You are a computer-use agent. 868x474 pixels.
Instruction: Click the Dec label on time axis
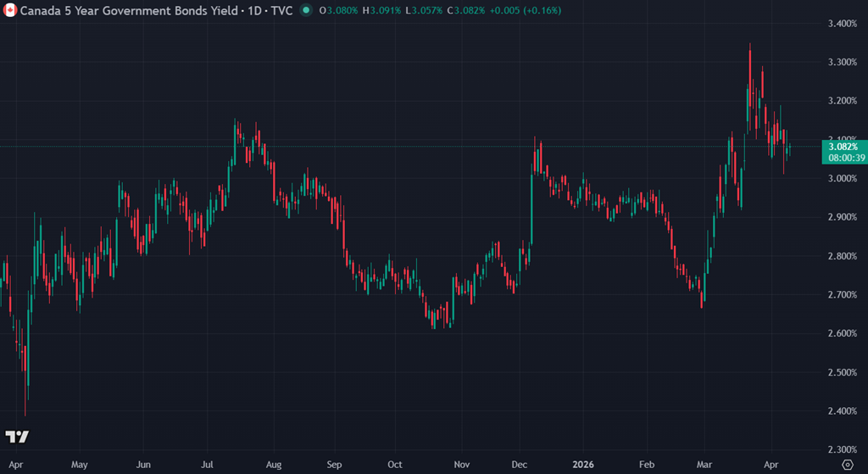click(519, 465)
